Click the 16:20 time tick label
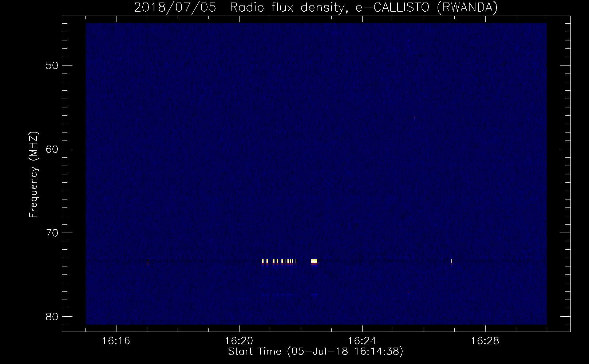The height and width of the screenshot is (364, 589). tap(239, 341)
